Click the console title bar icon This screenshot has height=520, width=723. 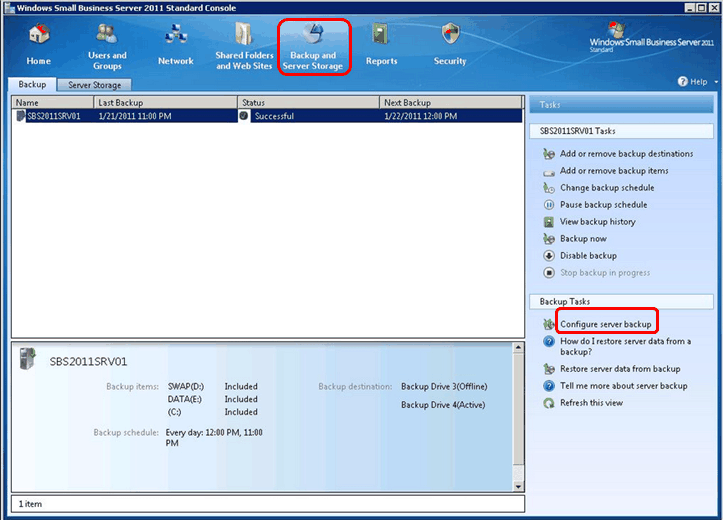coord(9,8)
